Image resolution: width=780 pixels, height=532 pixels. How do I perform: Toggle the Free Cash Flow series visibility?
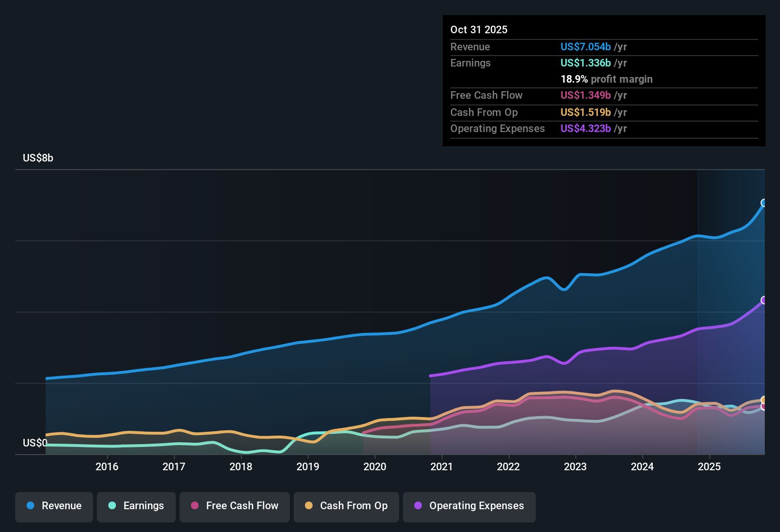coord(235,506)
